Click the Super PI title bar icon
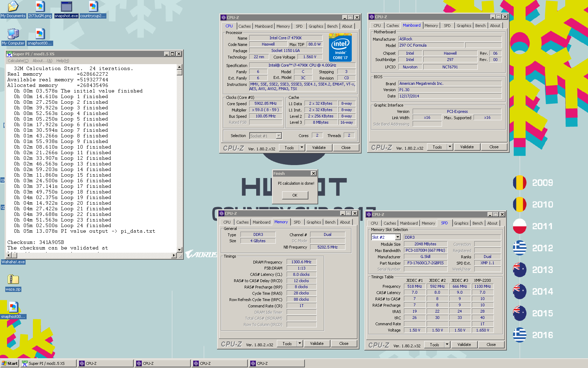Image resolution: width=588 pixels, height=368 pixels. click(9, 54)
